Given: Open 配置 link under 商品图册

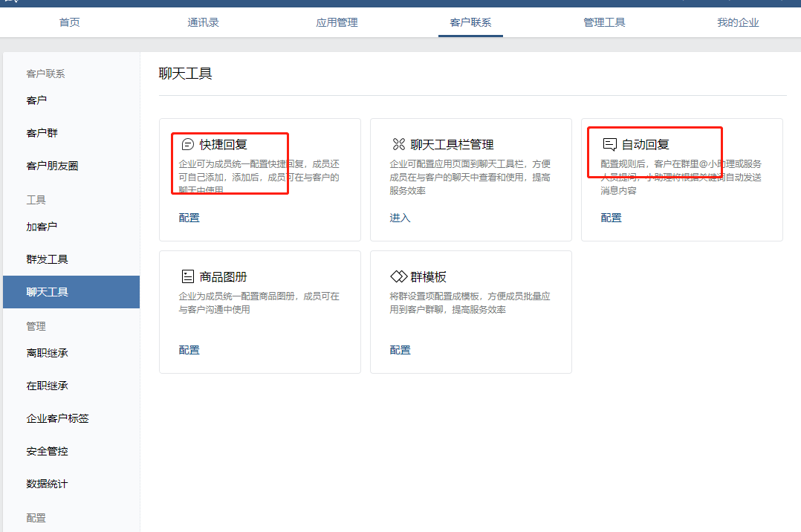Looking at the screenshot, I should (x=189, y=350).
